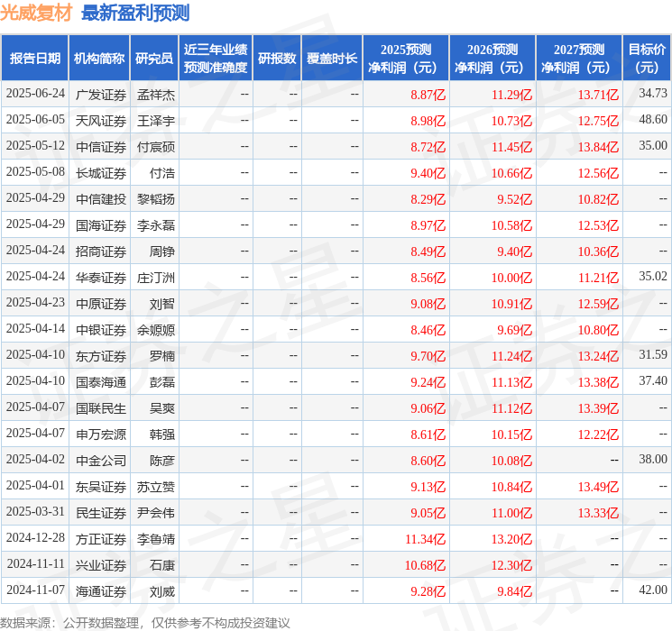Click the 中信建投 institution cell

point(101,198)
